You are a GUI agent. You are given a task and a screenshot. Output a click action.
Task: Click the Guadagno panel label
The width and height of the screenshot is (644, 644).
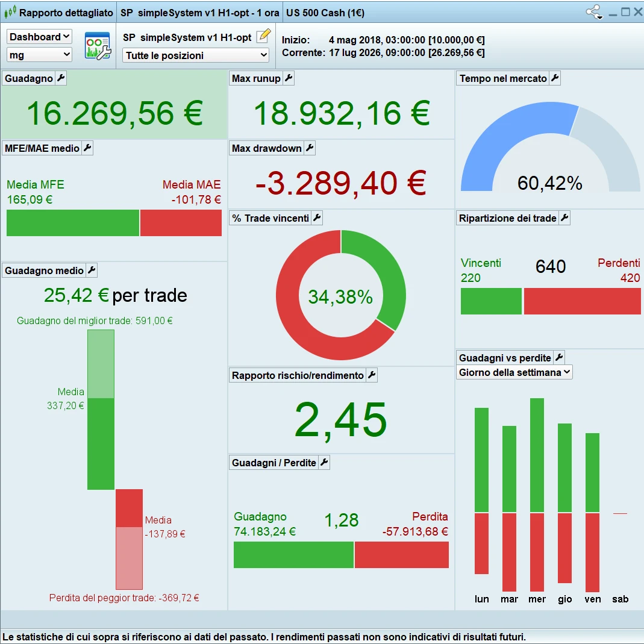[29, 78]
